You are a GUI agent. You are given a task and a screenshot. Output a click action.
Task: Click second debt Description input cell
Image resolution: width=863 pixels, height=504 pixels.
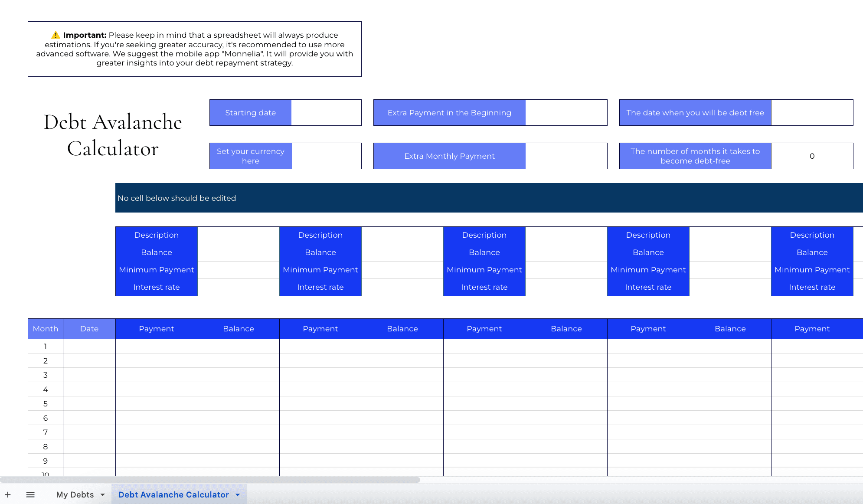(x=402, y=235)
